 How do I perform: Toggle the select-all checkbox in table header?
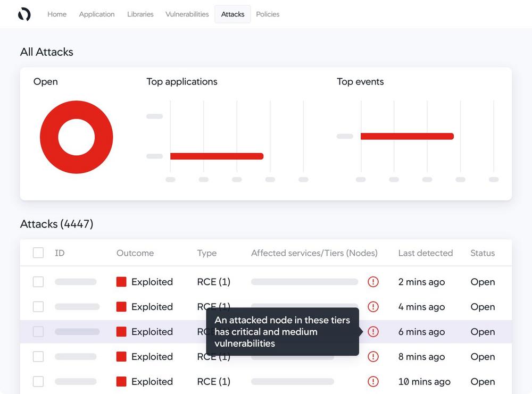38,253
